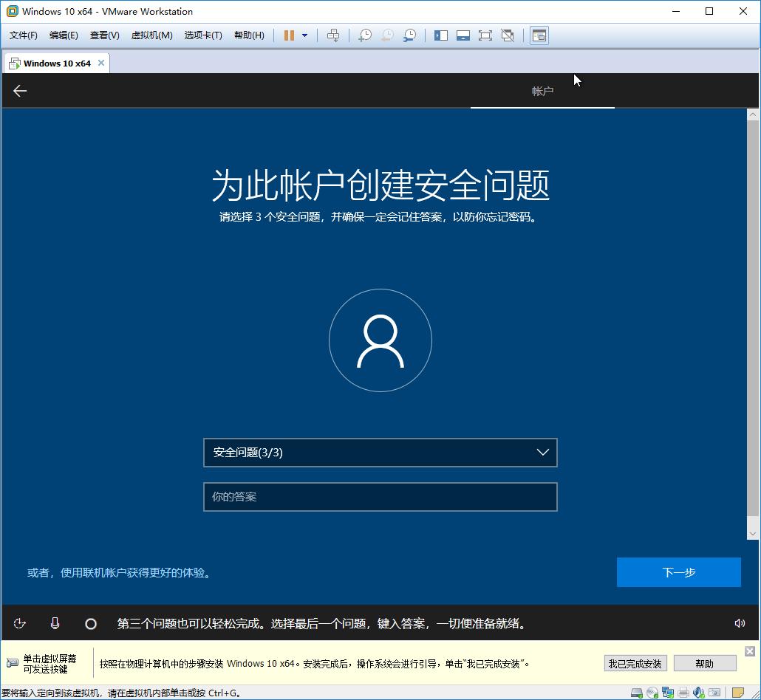Click the CD/DVD device icon in the status bar

652,693
